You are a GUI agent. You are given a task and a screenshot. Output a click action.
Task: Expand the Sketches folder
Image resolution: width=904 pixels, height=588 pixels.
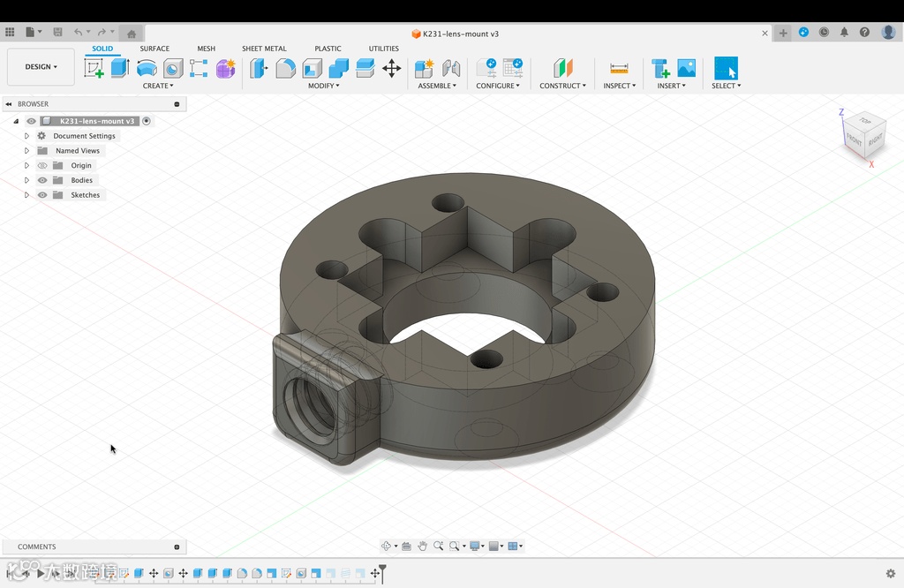point(26,195)
